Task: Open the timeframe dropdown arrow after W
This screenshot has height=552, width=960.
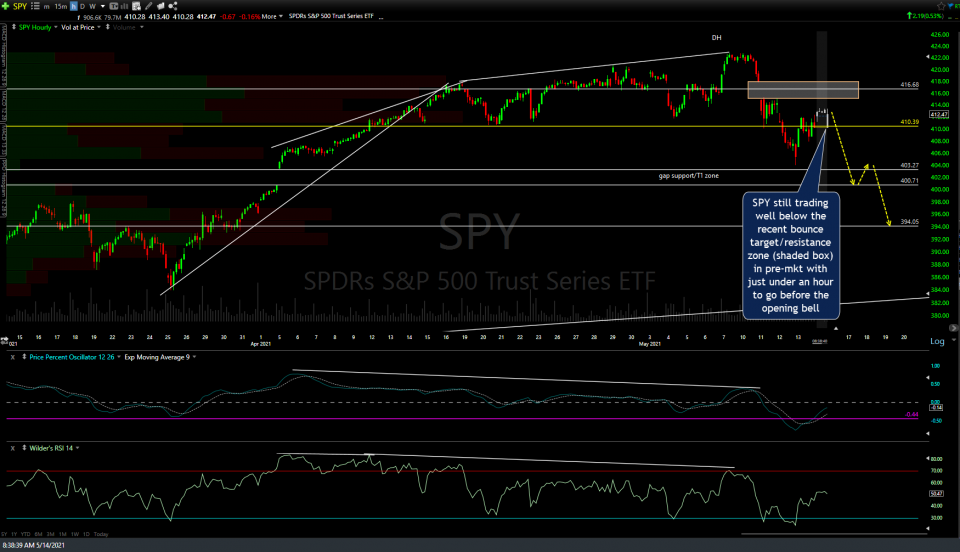Action: pyautogui.click(x=103, y=6)
